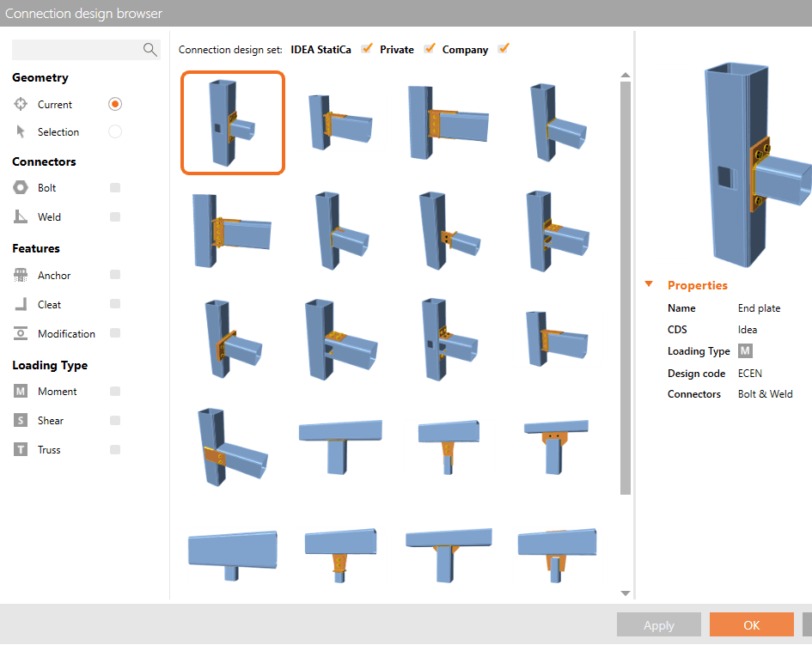The image size is (812, 645).
Task: Click the Modification feature icon
Action: [21, 333]
